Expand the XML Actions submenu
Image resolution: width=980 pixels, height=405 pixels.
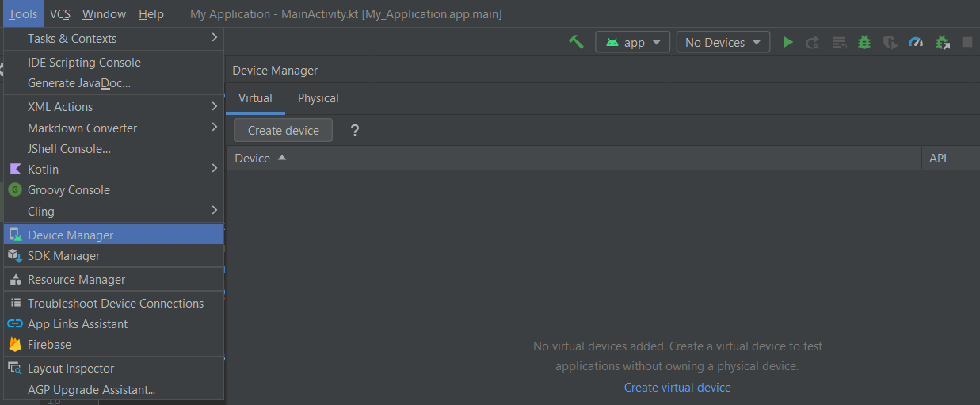point(112,106)
